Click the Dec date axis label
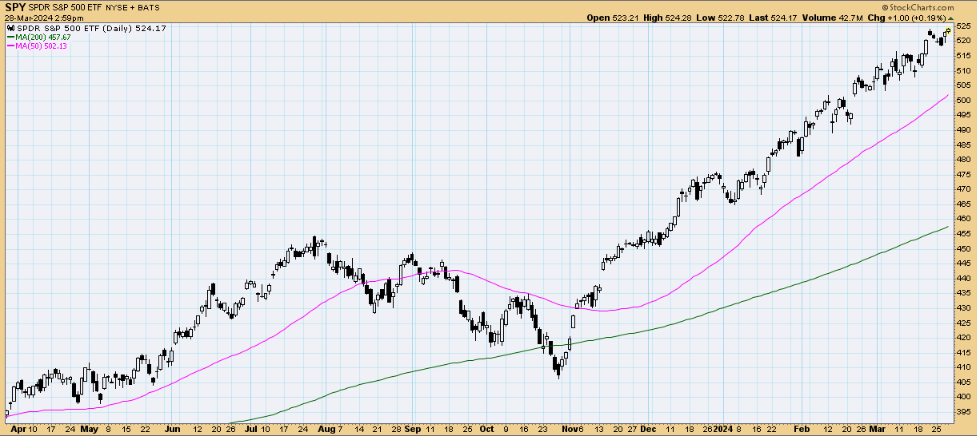The image size is (977, 437). coord(648,430)
